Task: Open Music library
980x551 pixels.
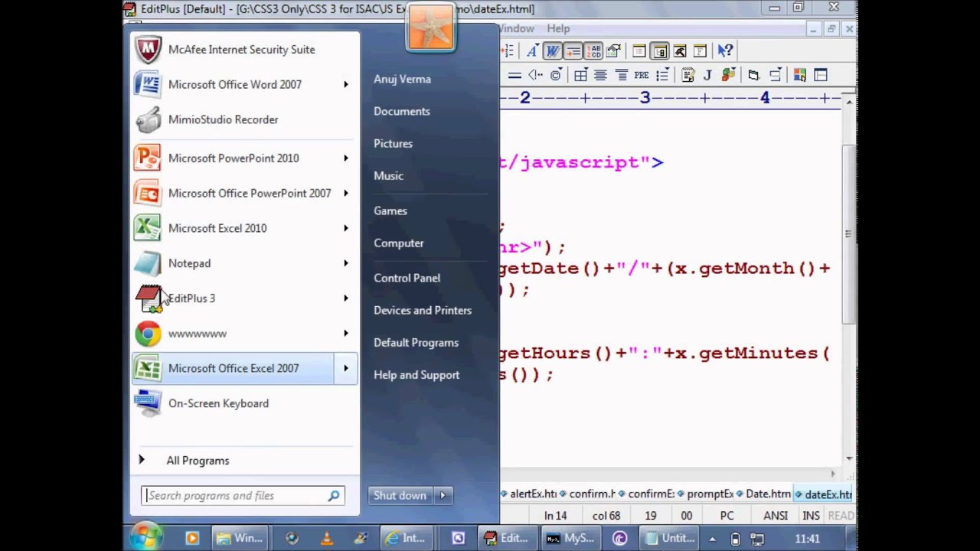Action: 388,176
